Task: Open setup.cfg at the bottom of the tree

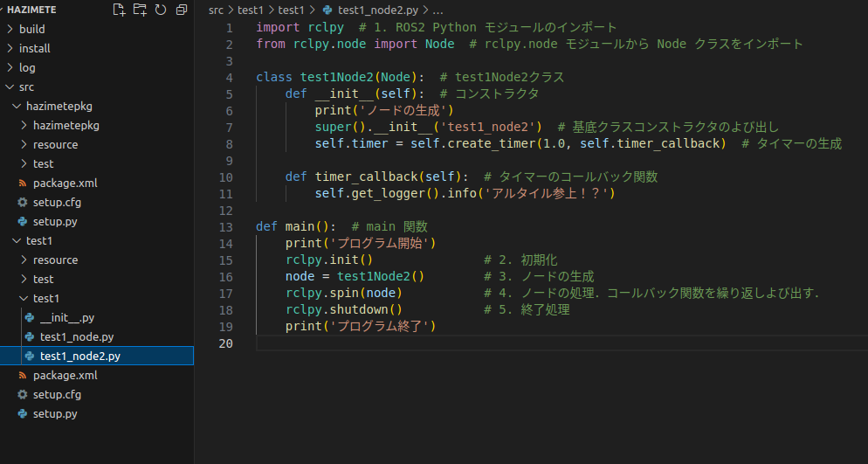Action: 57,394
